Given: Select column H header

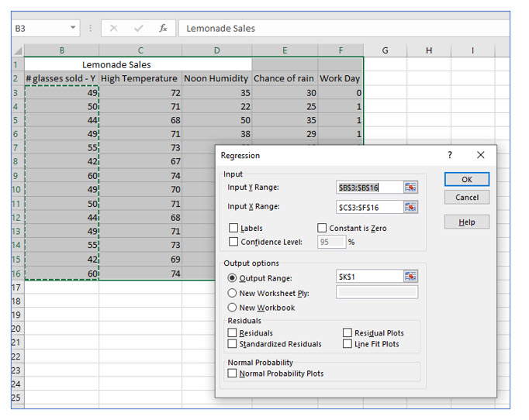Looking at the screenshot, I should (429, 50).
